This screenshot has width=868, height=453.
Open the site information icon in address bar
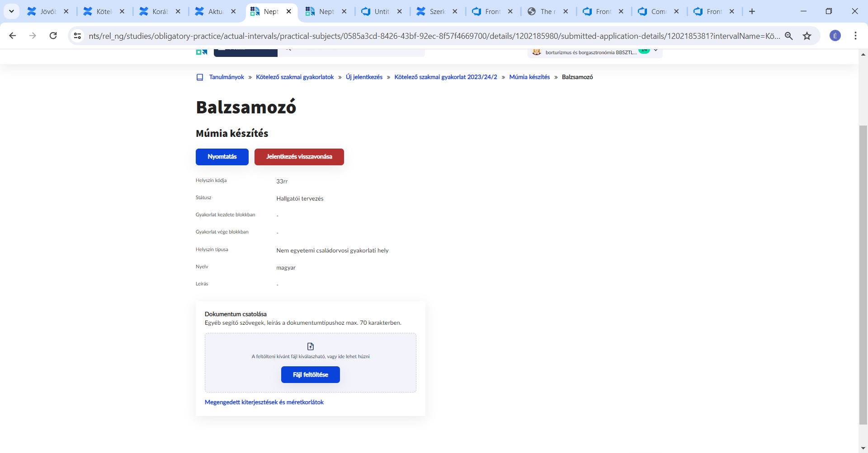(78, 36)
